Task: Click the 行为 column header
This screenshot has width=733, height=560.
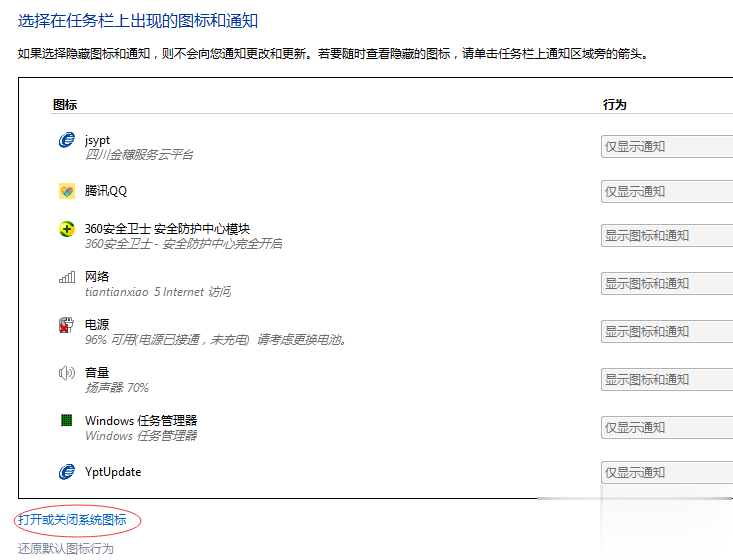Action: click(x=615, y=104)
